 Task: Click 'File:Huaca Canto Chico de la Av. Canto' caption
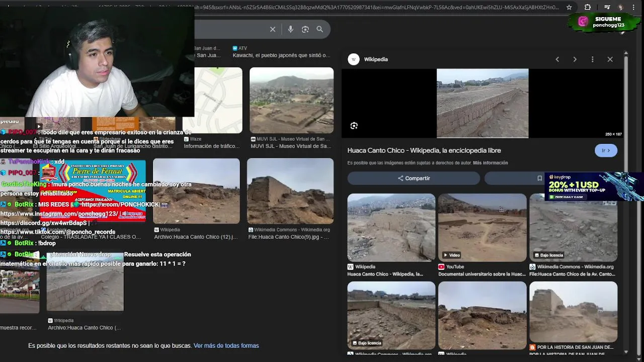click(572, 274)
